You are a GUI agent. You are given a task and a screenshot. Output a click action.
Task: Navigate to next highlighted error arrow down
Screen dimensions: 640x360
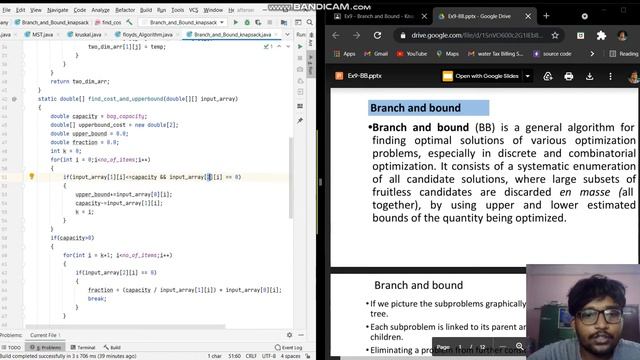pyautogui.click(x=288, y=47)
